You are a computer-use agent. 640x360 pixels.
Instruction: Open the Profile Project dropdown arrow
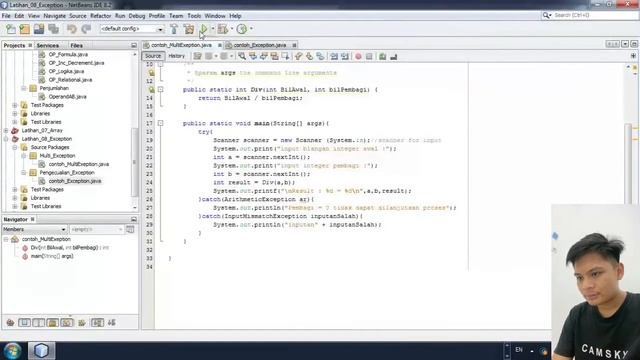tap(251, 29)
